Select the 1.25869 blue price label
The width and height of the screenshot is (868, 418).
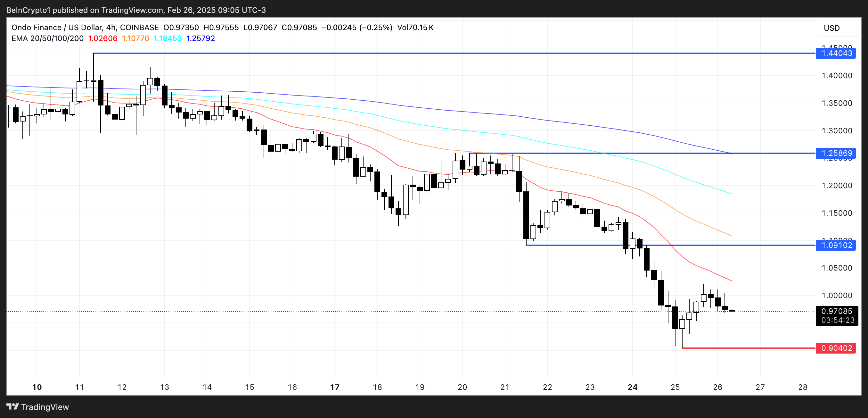pos(836,153)
